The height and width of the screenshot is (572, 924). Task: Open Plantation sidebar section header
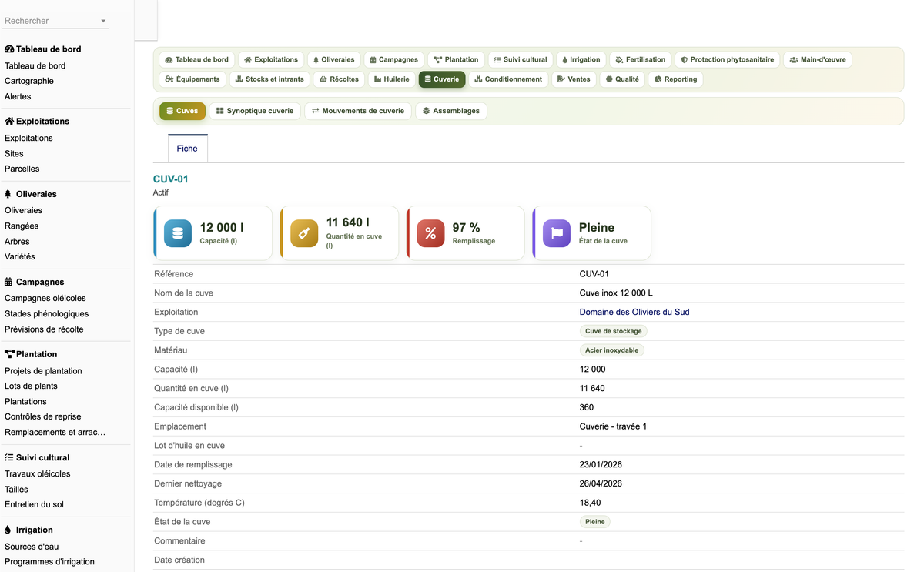(31, 354)
